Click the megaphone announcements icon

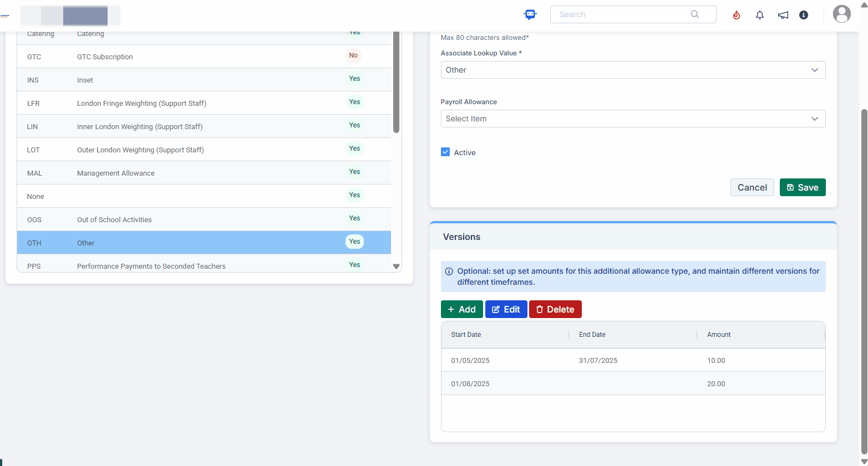tap(783, 15)
